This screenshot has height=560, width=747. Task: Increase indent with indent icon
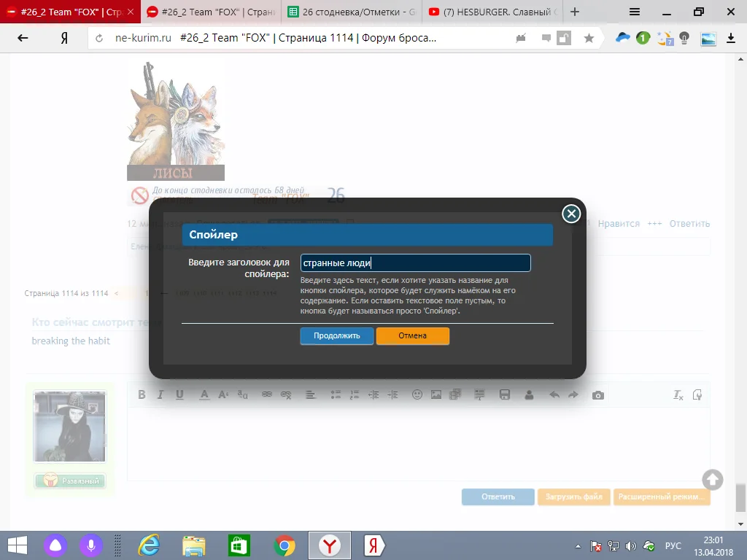(x=392, y=394)
